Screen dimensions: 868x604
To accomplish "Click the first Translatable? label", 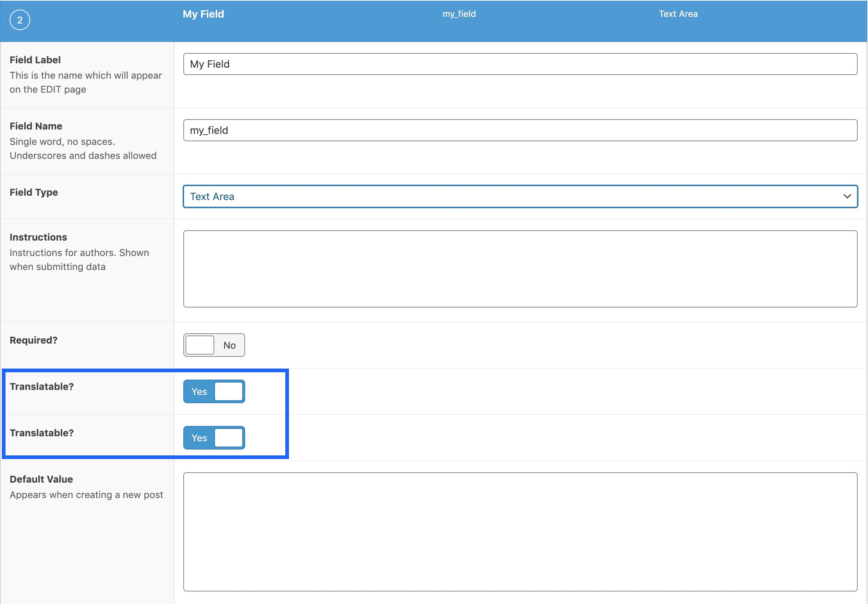I will [42, 386].
